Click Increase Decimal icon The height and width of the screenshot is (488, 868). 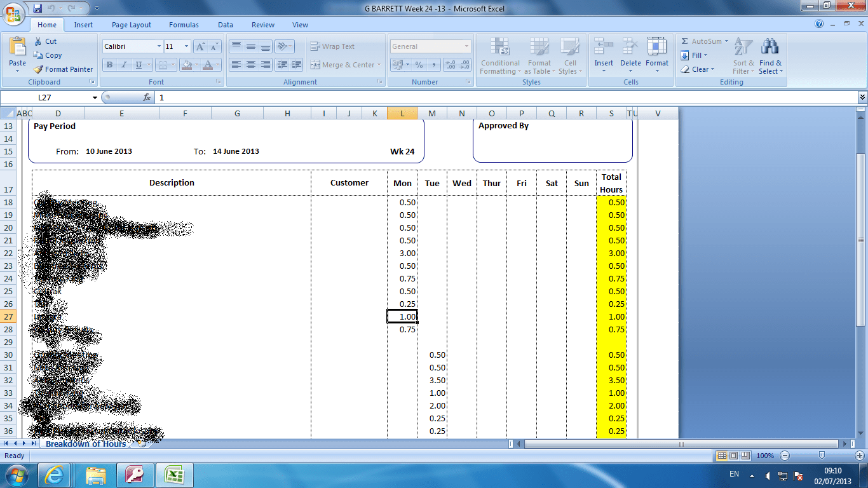pyautogui.click(x=451, y=65)
